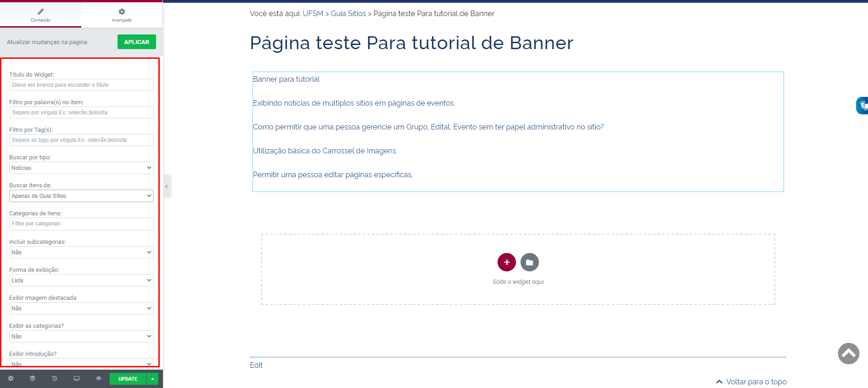868x388 pixels.
Task: Click the folder add template icon
Action: click(x=529, y=262)
